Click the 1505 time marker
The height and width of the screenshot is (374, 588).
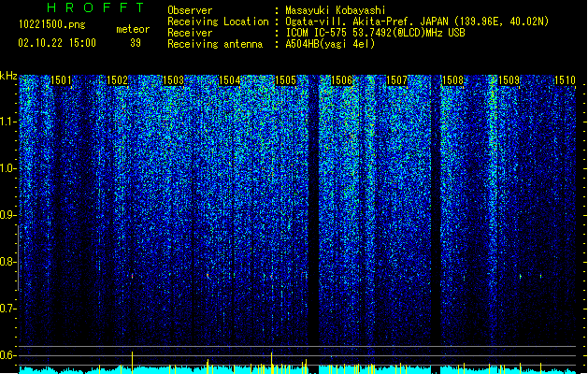[286, 80]
